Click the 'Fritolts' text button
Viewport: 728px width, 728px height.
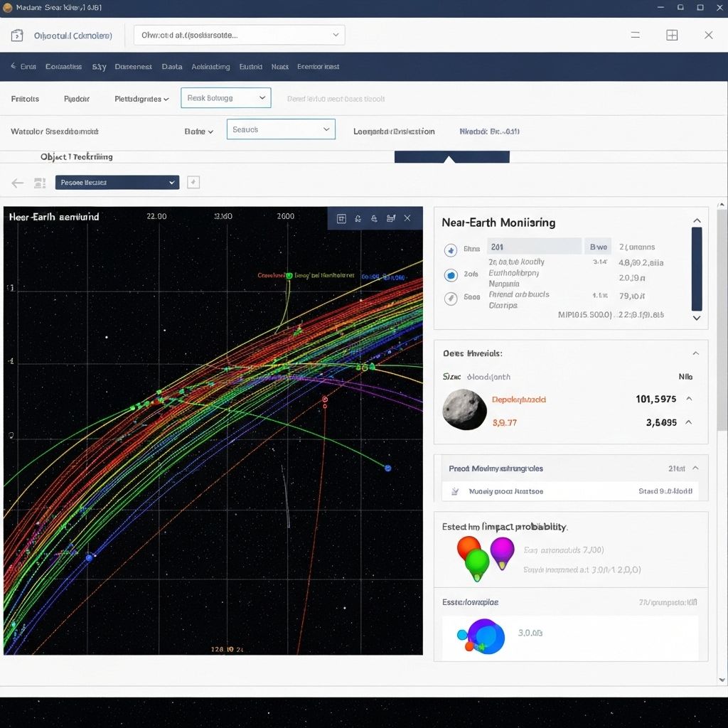point(26,99)
